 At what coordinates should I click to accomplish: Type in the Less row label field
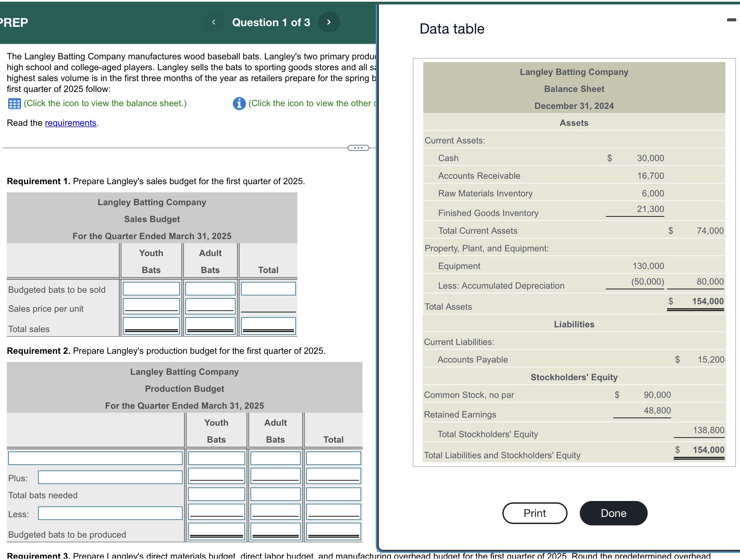click(x=110, y=513)
